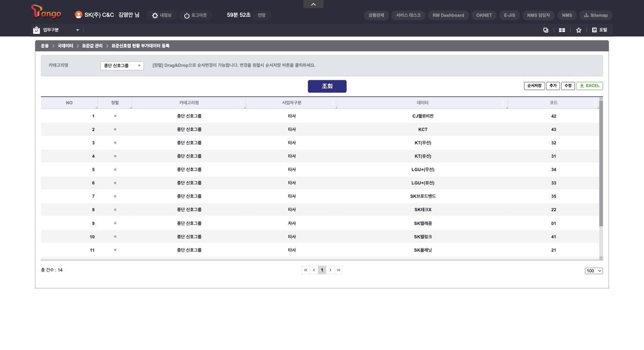Screen dimensions: 644x350
Task: Click the 추가 add button
Action: click(x=553, y=86)
